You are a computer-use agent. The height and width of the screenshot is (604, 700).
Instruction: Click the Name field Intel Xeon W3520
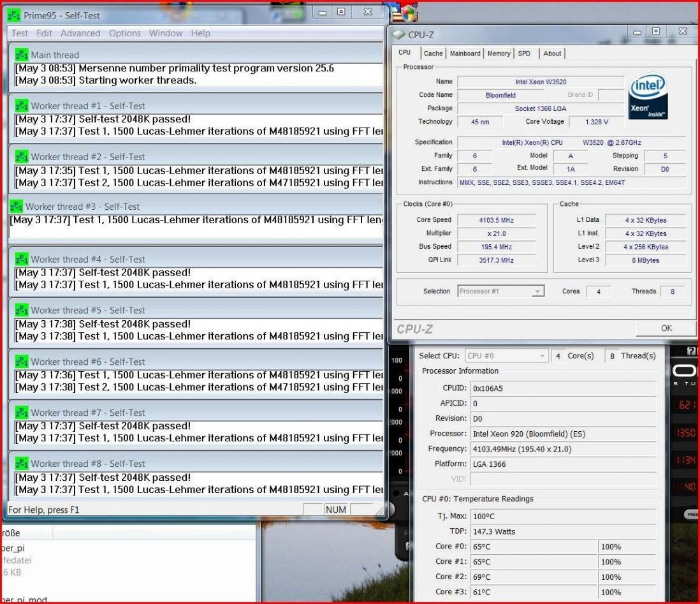541,82
